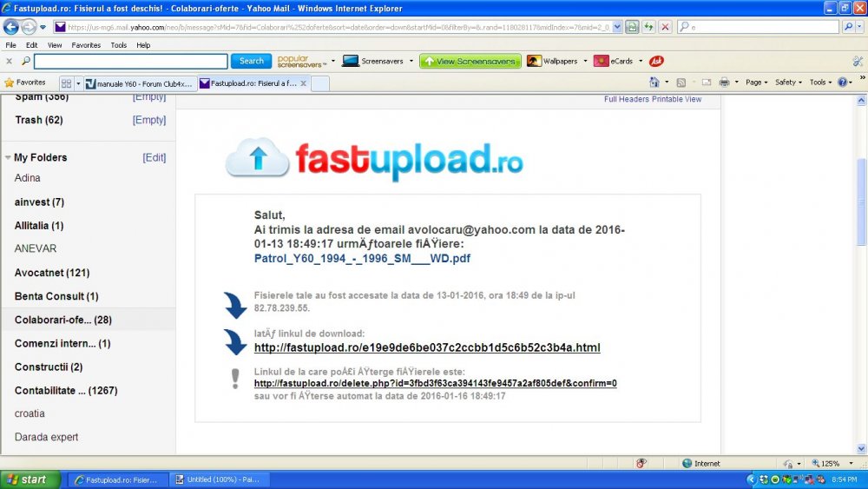This screenshot has width=868, height=489.
Task: Click the address bar URL field
Action: (x=339, y=27)
